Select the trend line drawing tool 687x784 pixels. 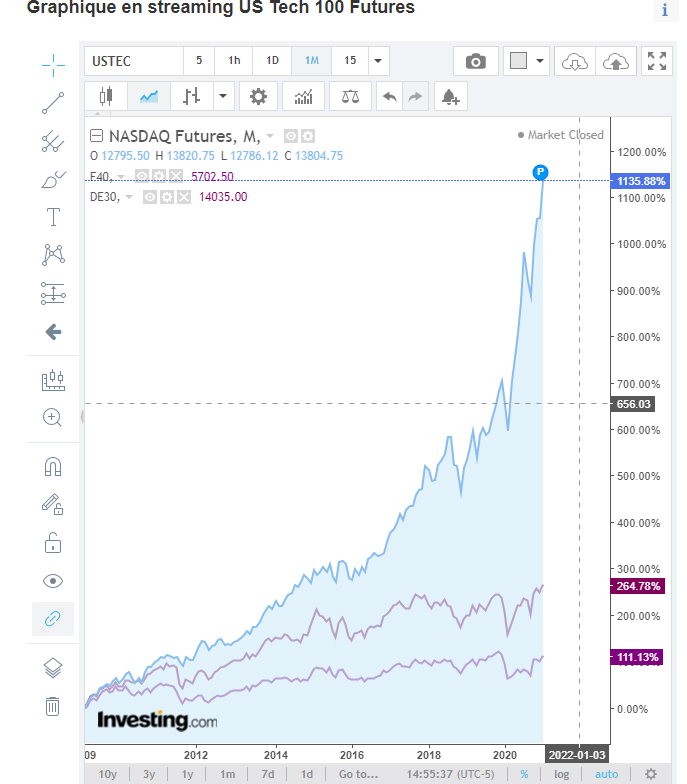pos(53,103)
